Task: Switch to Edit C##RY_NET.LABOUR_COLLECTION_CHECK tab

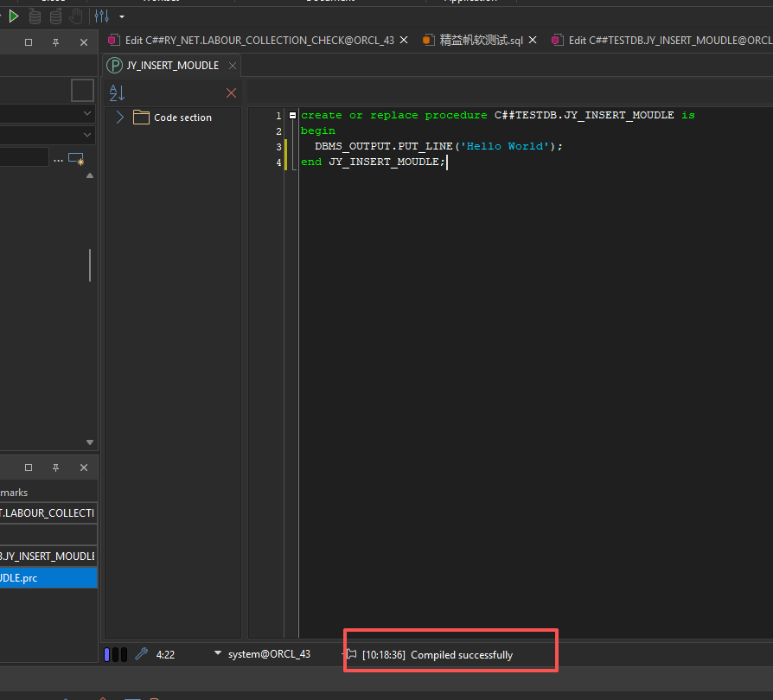Action: (x=259, y=41)
